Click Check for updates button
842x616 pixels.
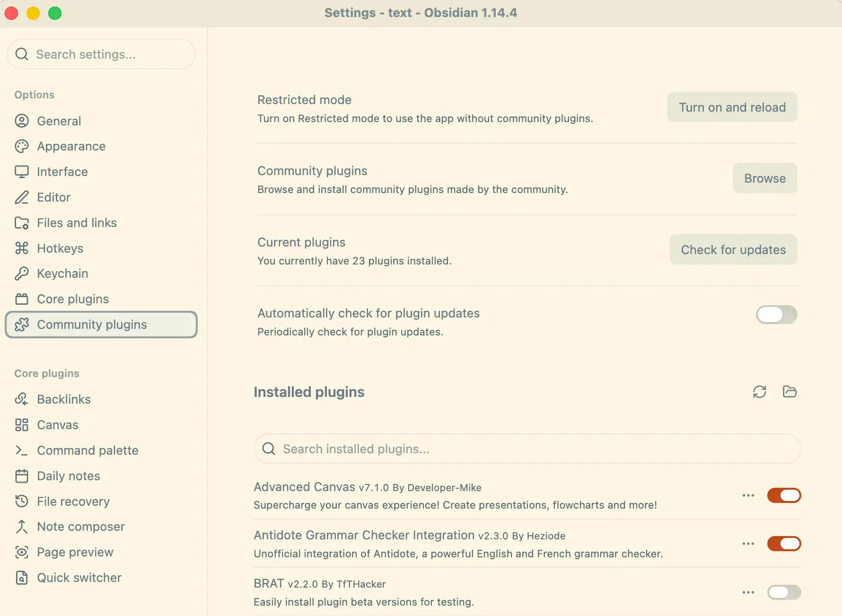(x=733, y=250)
